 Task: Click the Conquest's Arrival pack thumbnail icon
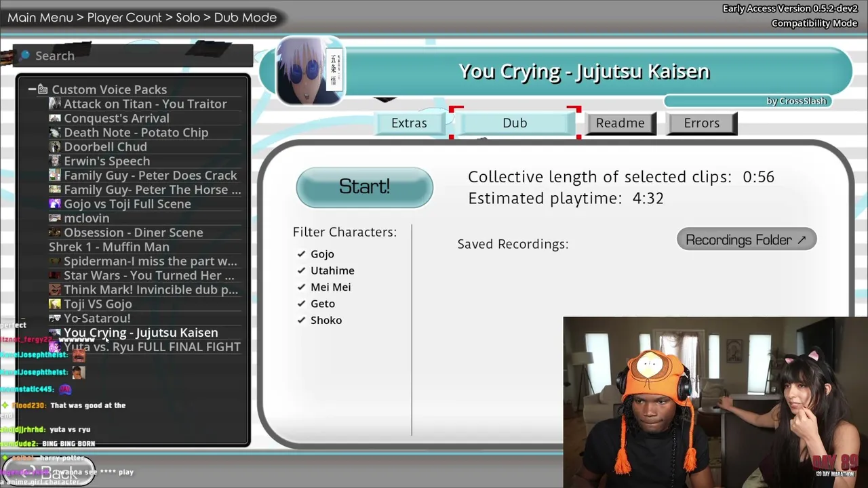[x=55, y=118]
